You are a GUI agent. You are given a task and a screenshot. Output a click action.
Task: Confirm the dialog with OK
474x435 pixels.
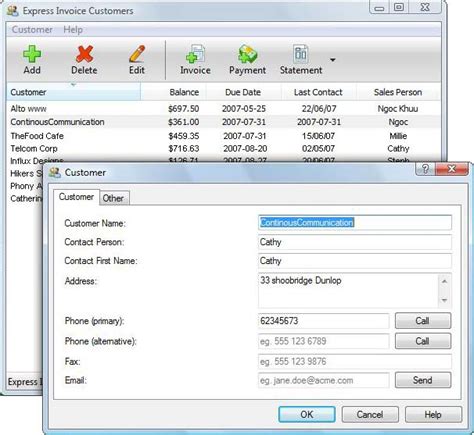pyautogui.click(x=307, y=414)
